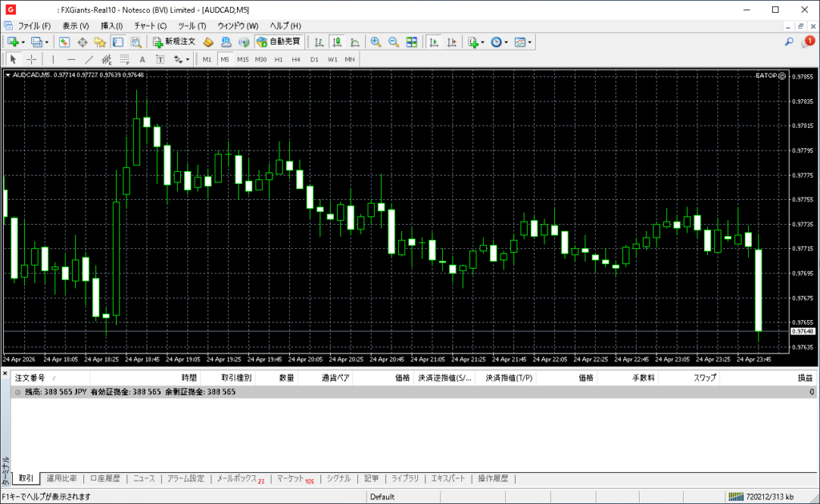820x504 pixels.
Task: Switch to the 口座履歴 tab
Action: click(x=105, y=478)
